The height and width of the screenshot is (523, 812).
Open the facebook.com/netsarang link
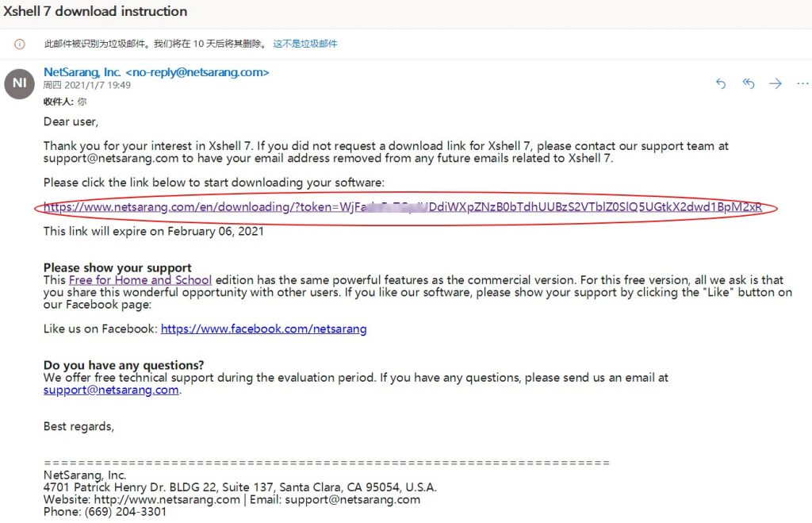(263, 329)
